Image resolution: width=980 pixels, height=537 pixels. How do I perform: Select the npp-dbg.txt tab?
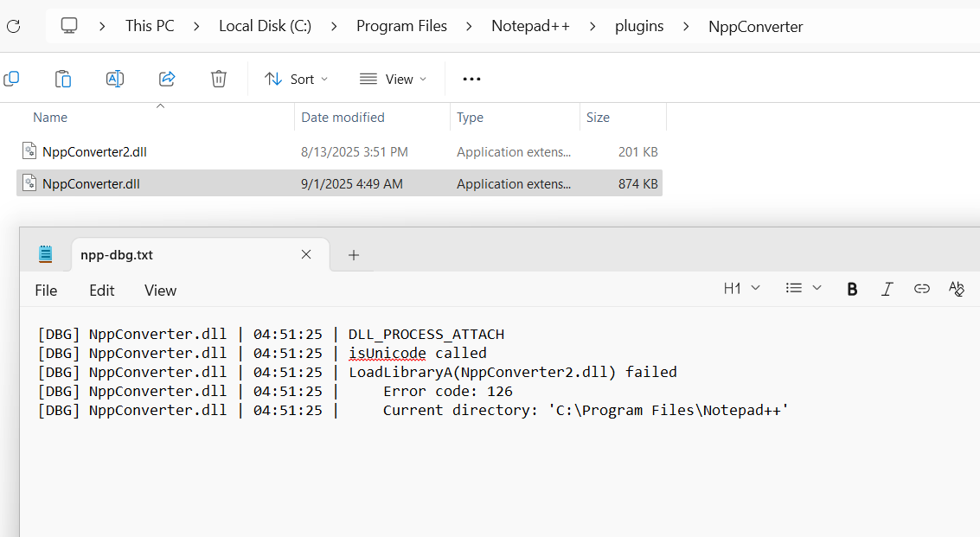point(200,254)
